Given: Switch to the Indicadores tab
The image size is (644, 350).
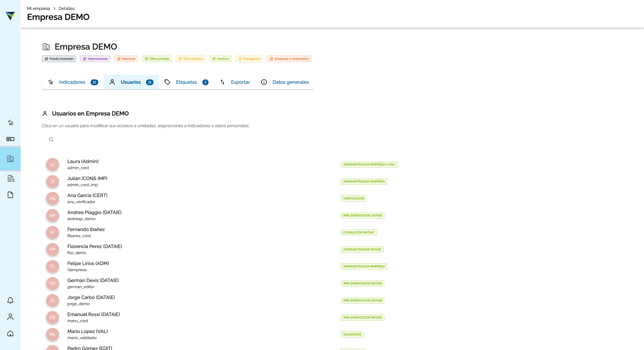Looking at the screenshot, I should pos(73,82).
